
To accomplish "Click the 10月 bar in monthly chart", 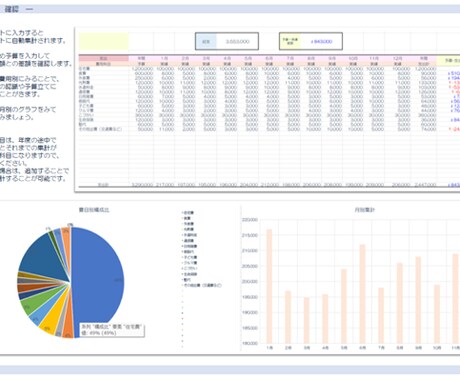I will tap(437, 314).
